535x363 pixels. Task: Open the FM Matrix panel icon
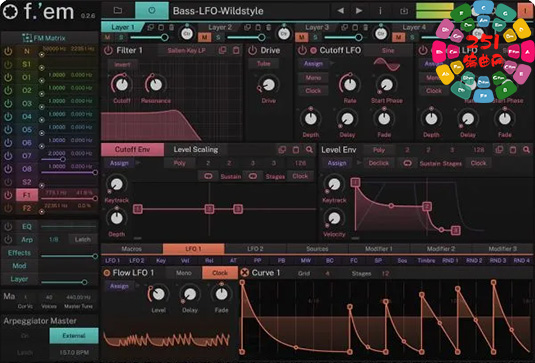27,38
